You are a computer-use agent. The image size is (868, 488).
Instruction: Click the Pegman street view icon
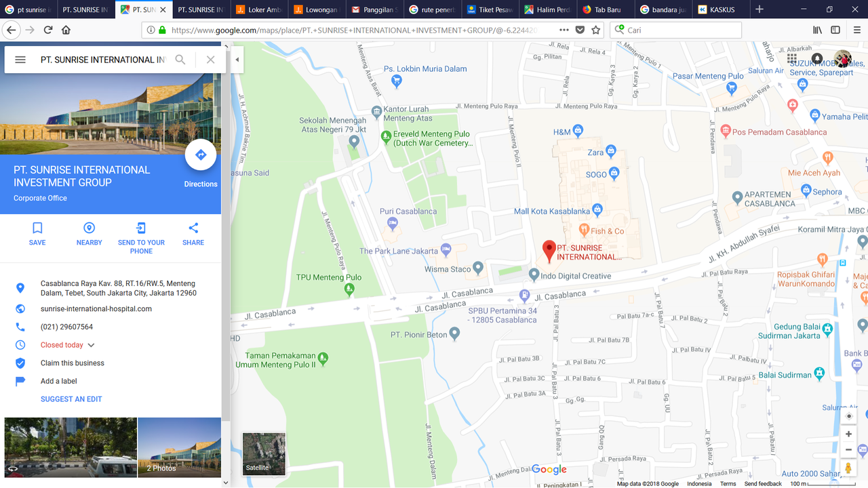(x=848, y=468)
